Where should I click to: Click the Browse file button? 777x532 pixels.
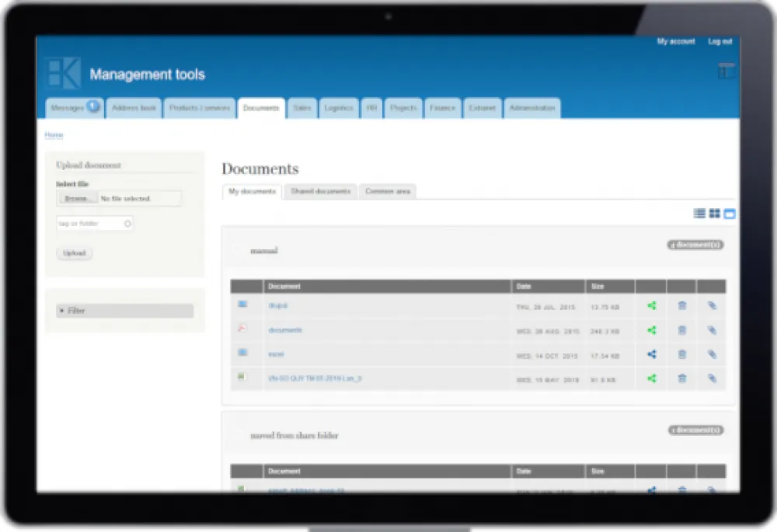[77, 199]
